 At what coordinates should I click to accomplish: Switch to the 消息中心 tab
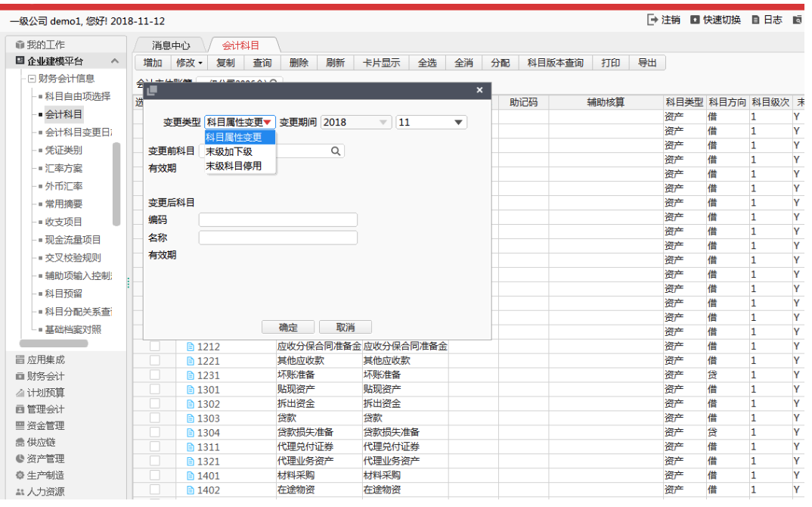pyautogui.click(x=171, y=45)
